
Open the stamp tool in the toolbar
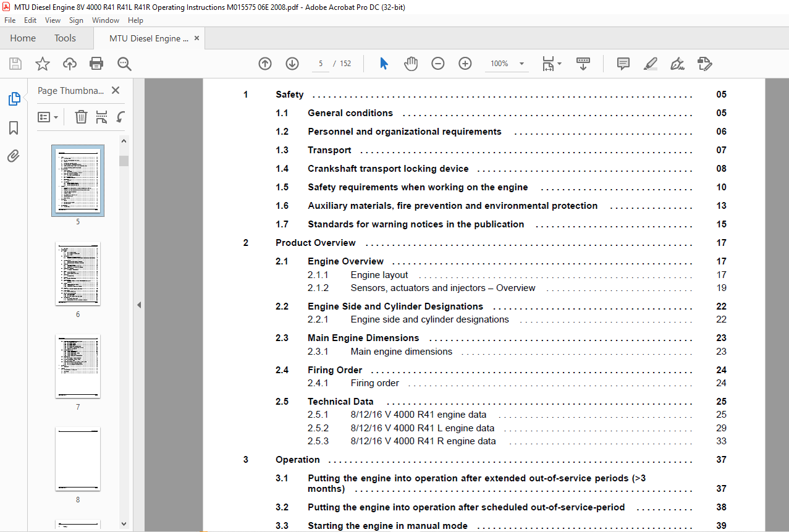[704, 64]
